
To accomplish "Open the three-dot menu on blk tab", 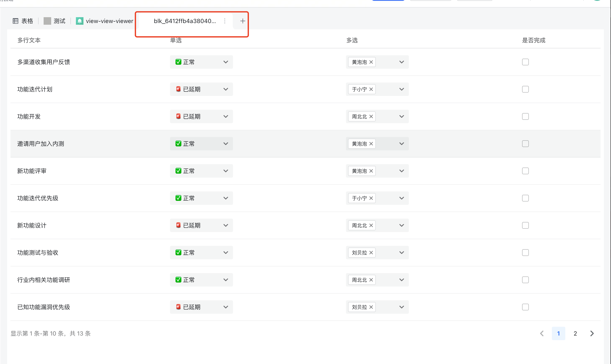I will click(225, 21).
